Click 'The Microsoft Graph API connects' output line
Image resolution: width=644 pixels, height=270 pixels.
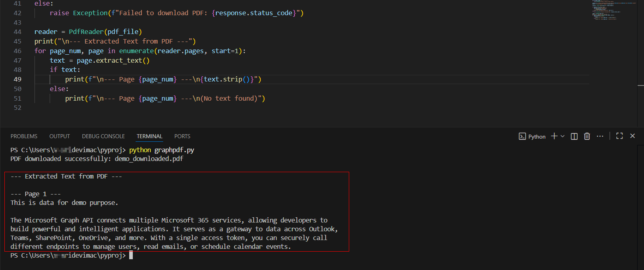click(169, 220)
